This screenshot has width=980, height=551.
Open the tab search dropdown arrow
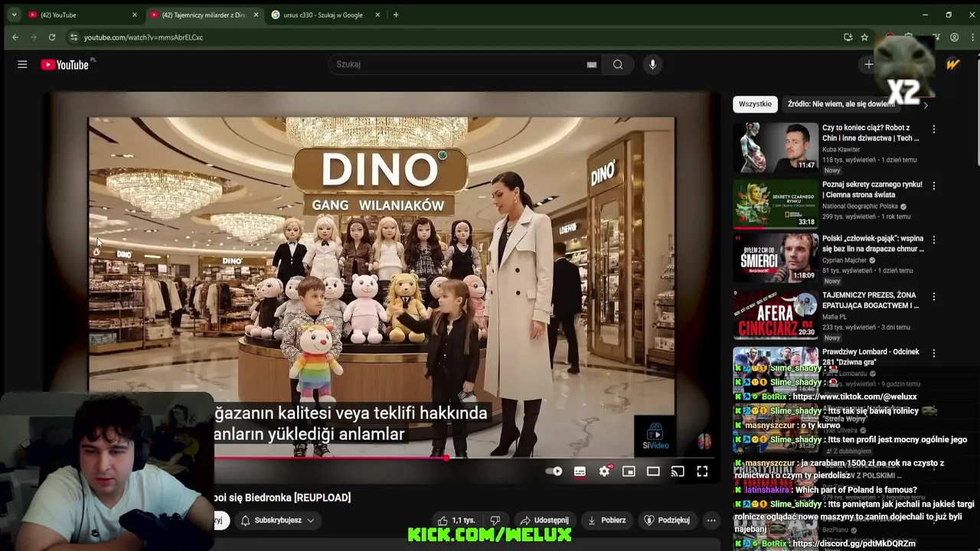point(14,15)
